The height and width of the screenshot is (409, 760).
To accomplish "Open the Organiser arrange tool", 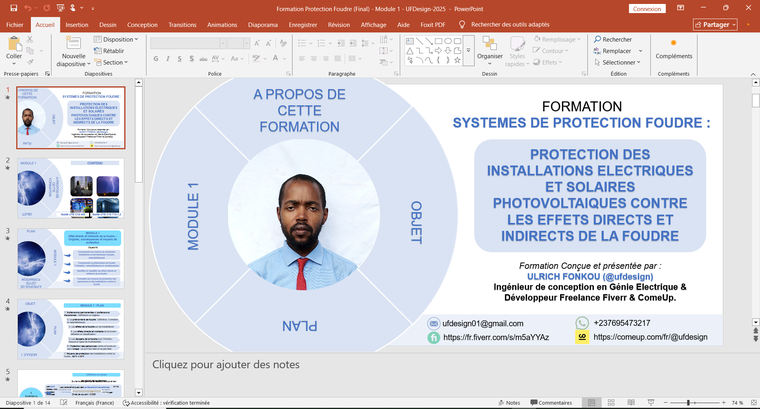I will 490,45.
